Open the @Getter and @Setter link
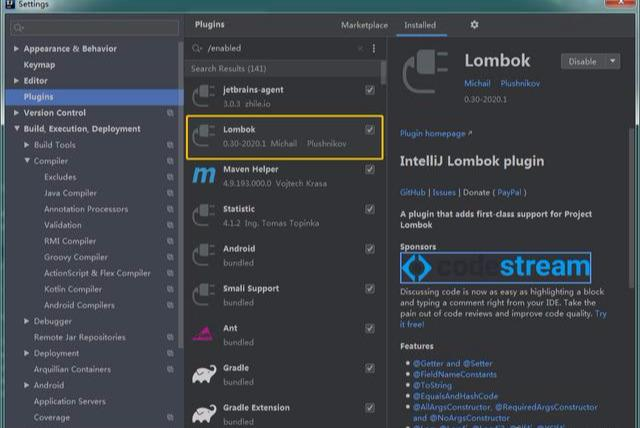 coord(453,363)
